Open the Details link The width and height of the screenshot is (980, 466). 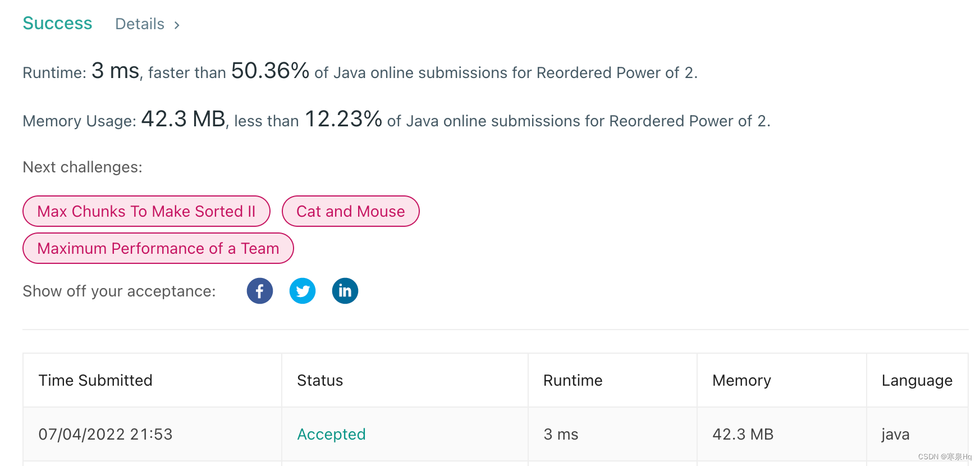140,24
